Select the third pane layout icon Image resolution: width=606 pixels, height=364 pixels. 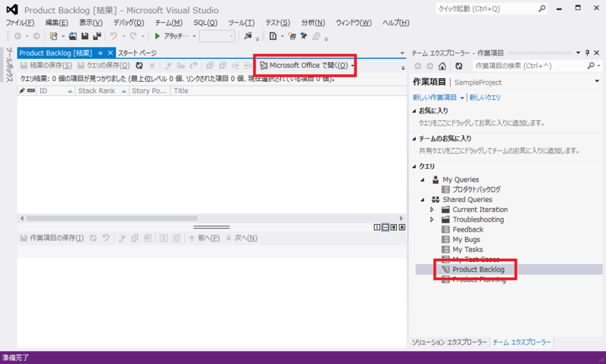tap(394, 227)
